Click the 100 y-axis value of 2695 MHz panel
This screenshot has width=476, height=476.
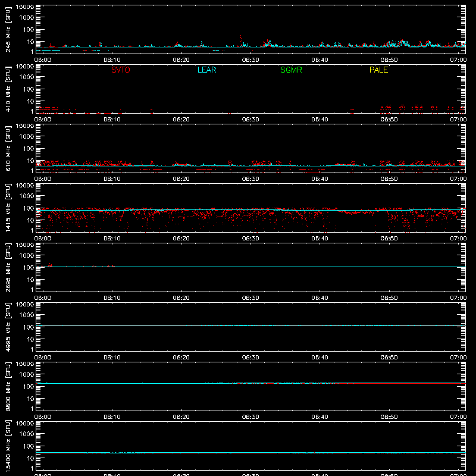pyautogui.click(x=29, y=267)
